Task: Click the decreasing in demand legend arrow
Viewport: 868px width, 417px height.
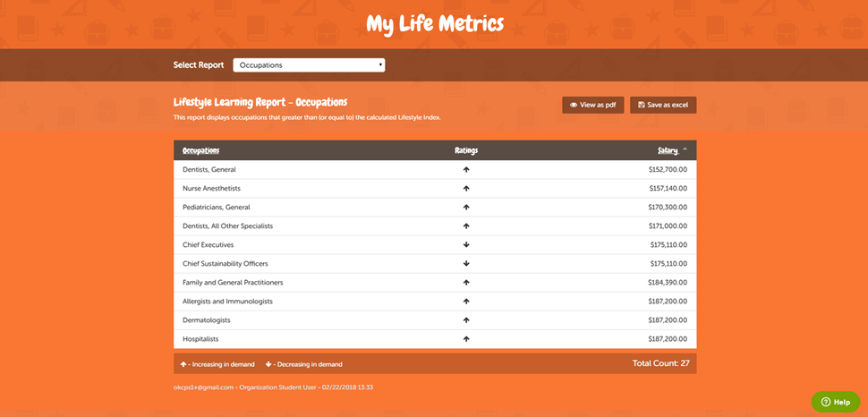Action: point(268,364)
